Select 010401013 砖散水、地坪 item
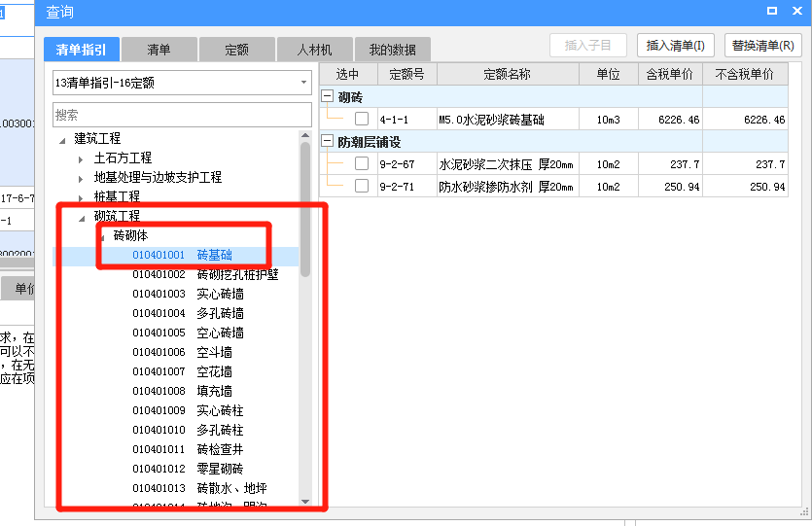 (x=199, y=488)
